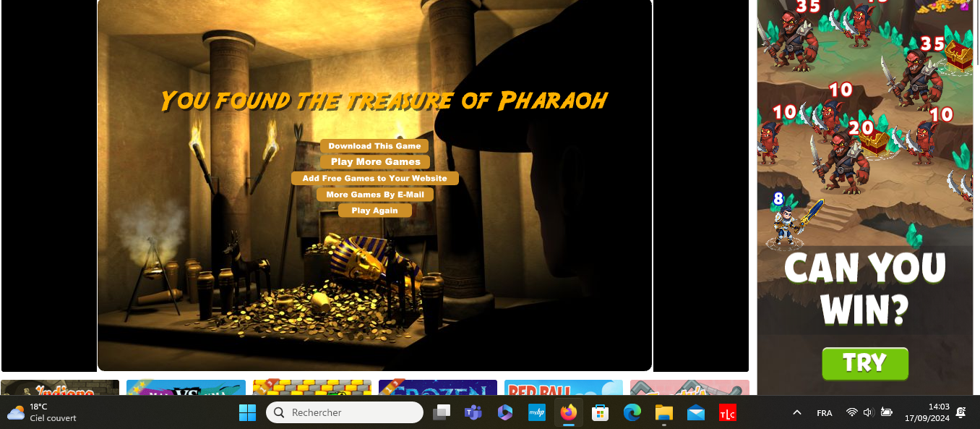Open the Red Ball game thumbnail
Screen dimensions: 980x429
pos(564,388)
